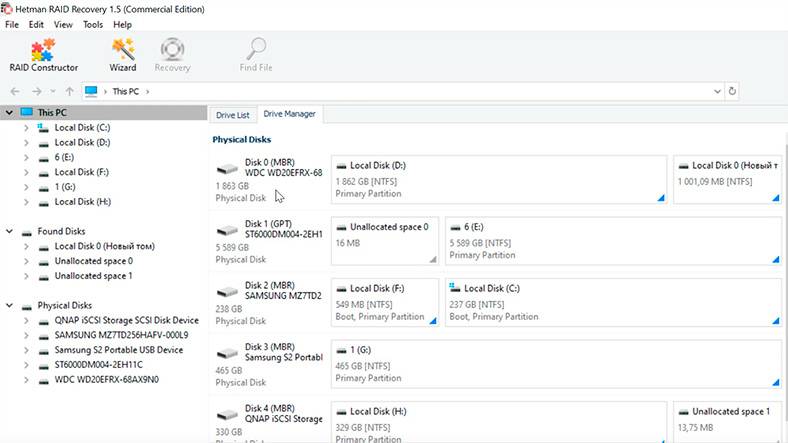The width and height of the screenshot is (788, 443).
Task: Select SAMSUNG MZ7TD256HAFV-000L9 in tree
Action: [121, 335]
